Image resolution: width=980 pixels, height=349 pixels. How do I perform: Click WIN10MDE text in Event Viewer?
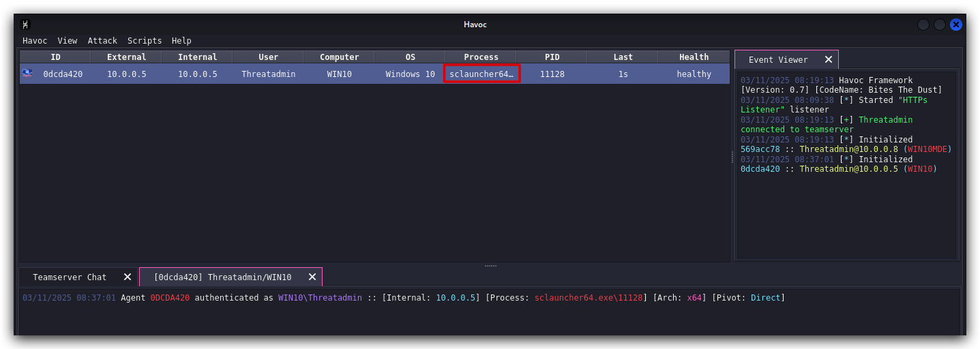(927, 149)
